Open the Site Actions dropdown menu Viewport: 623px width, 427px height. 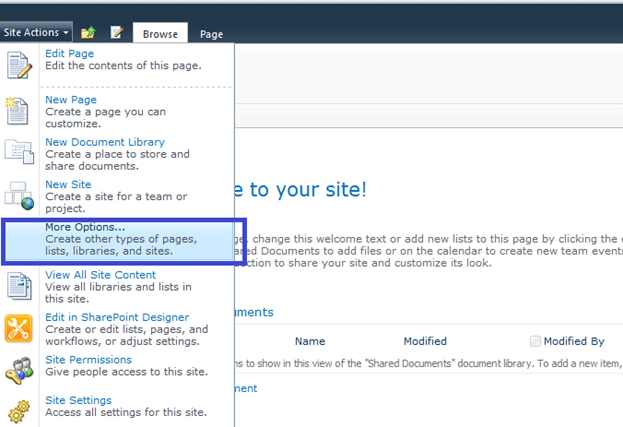[x=36, y=32]
